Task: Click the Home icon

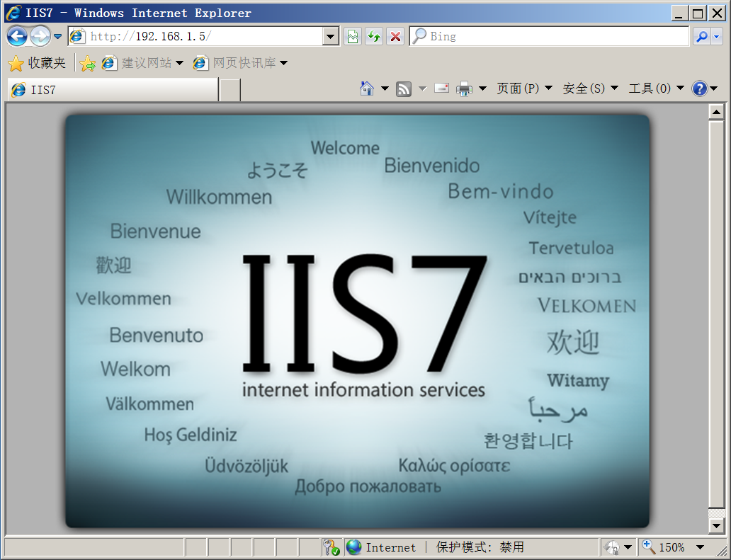Action: pos(365,88)
